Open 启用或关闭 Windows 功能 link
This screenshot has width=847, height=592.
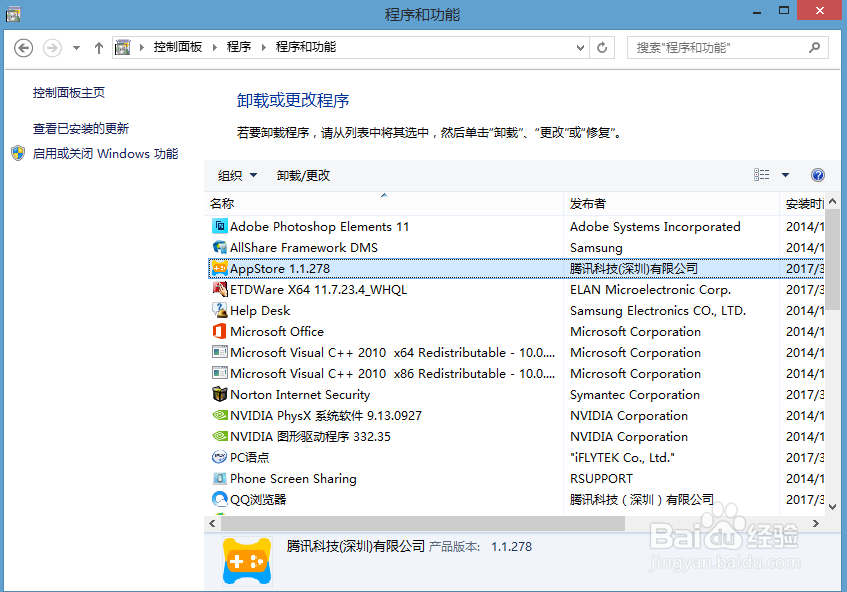pos(105,154)
